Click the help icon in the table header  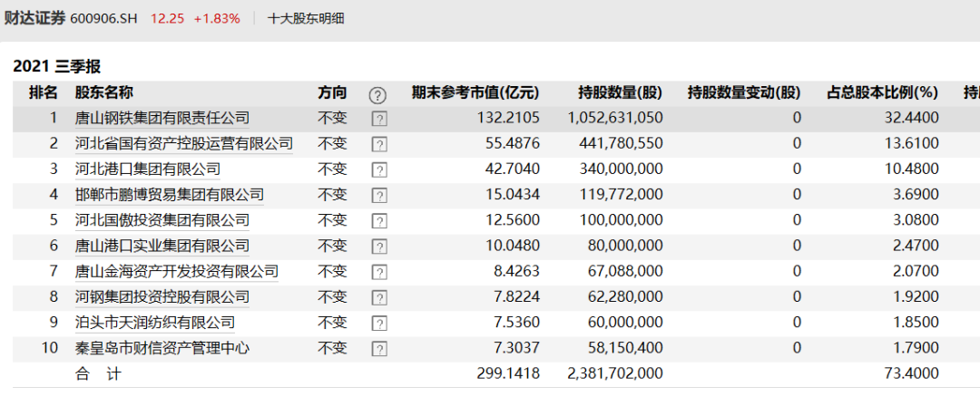coord(377,95)
